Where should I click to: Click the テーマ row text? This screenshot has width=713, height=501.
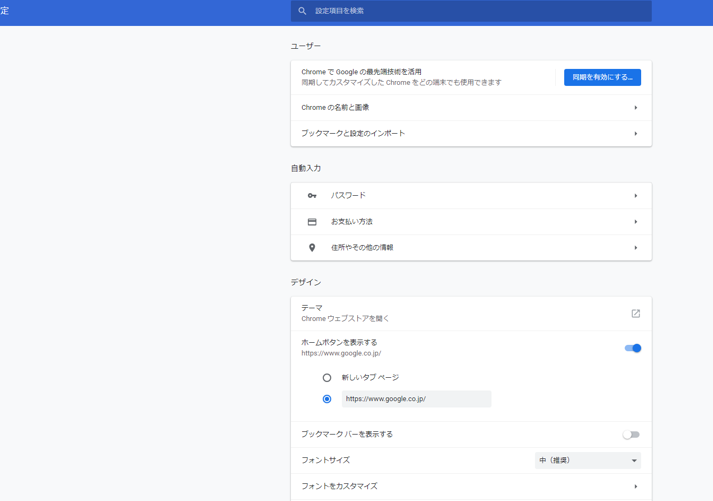(x=312, y=308)
